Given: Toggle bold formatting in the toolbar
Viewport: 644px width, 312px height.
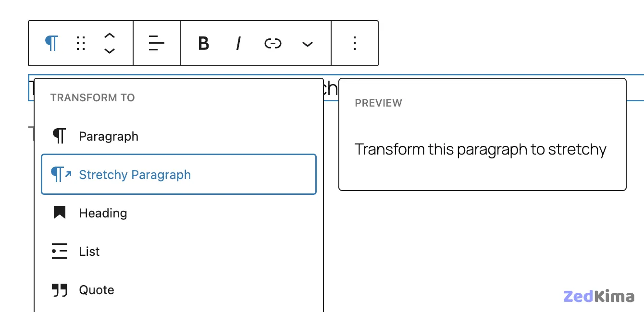Looking at the screenshot, I should 204,43.
